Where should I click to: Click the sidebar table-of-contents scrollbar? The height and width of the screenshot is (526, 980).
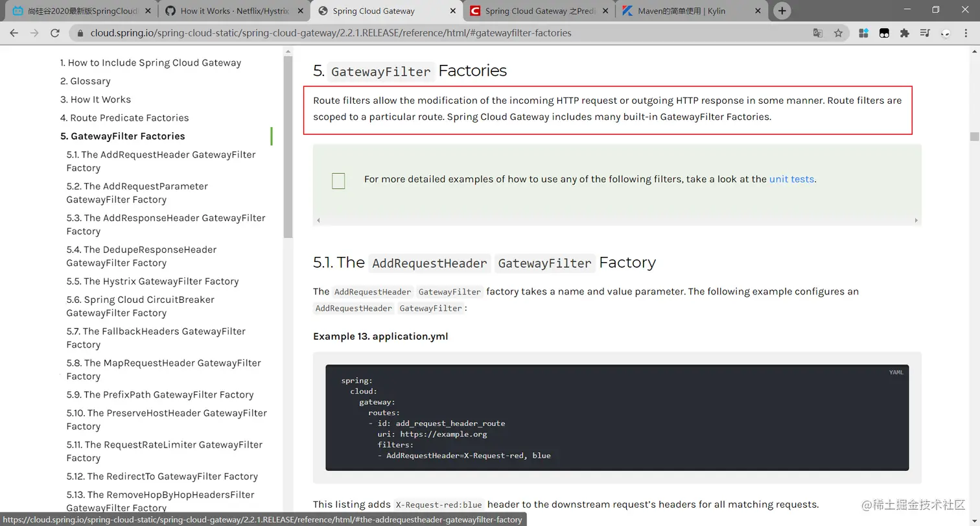(288, 146)
